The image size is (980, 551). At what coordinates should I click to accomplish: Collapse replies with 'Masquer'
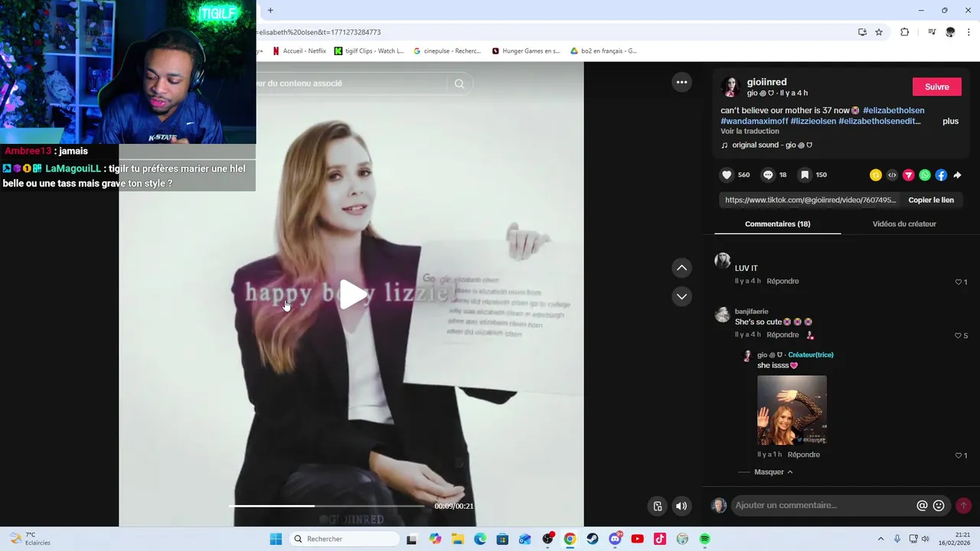(773, 472)
